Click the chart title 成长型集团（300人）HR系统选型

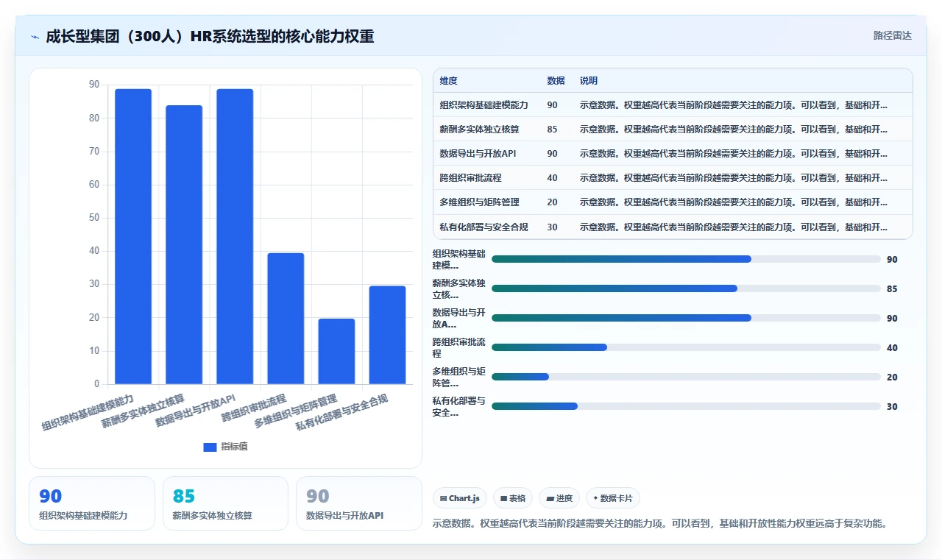coord(210,36)
